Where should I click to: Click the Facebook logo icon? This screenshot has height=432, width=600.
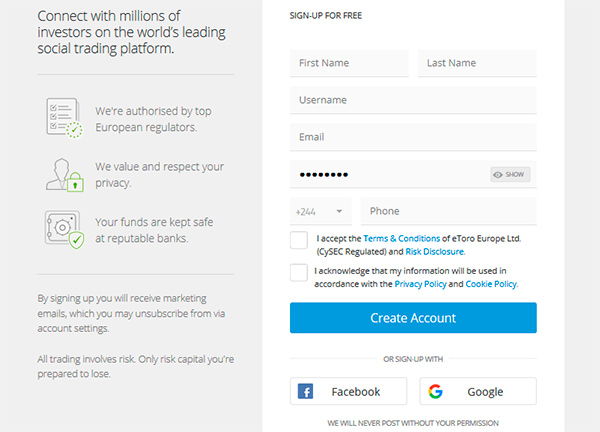pyautogui.click(x=305, y=391)
